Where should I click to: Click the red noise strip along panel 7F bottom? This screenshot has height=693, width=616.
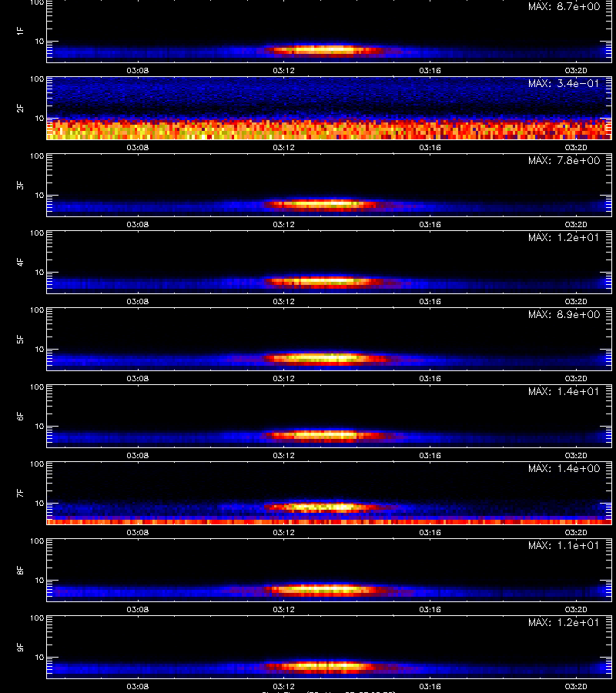pyautogui.click(x=329, y=522)
